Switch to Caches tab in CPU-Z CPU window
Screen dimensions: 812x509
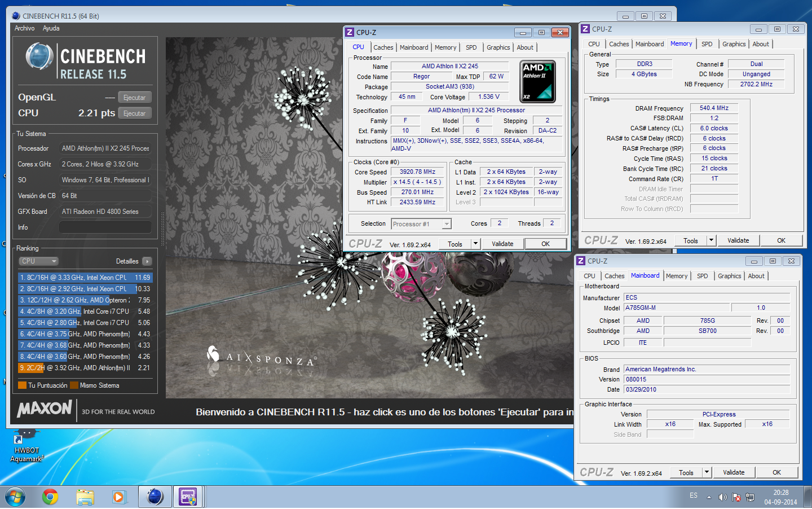point(383,47)
